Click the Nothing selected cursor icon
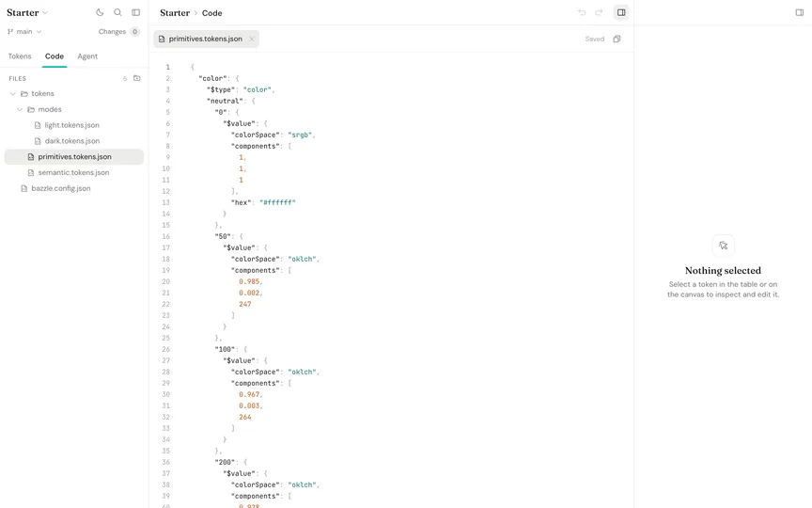Viewport: 812px width, 508px height. 723,246
